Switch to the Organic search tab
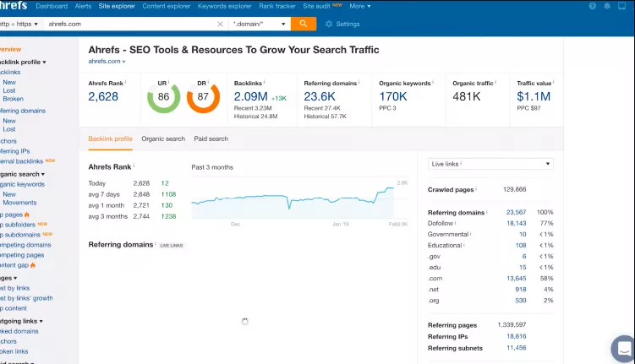The height and width of the screenshot is (364, 635). point(163,139)
